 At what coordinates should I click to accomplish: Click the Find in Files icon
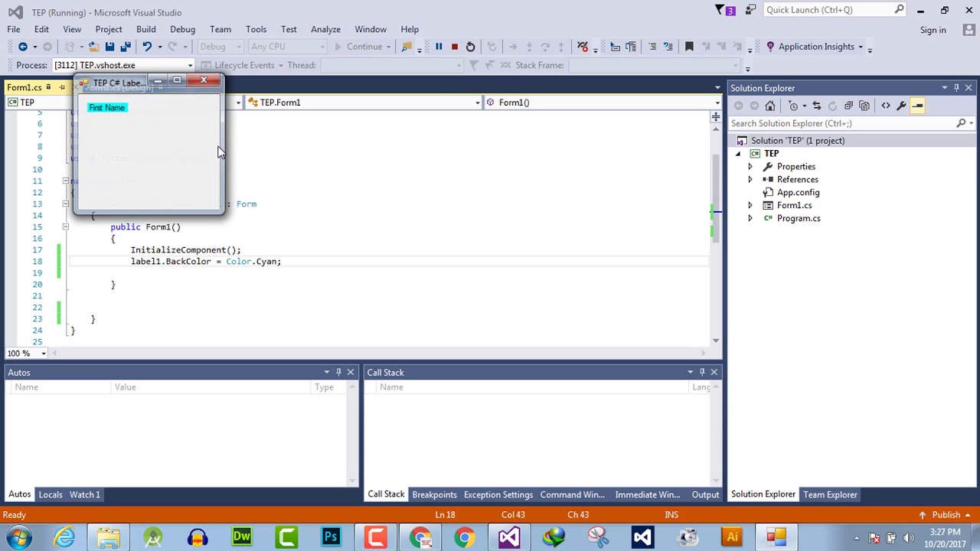click(x=407, y=47)
